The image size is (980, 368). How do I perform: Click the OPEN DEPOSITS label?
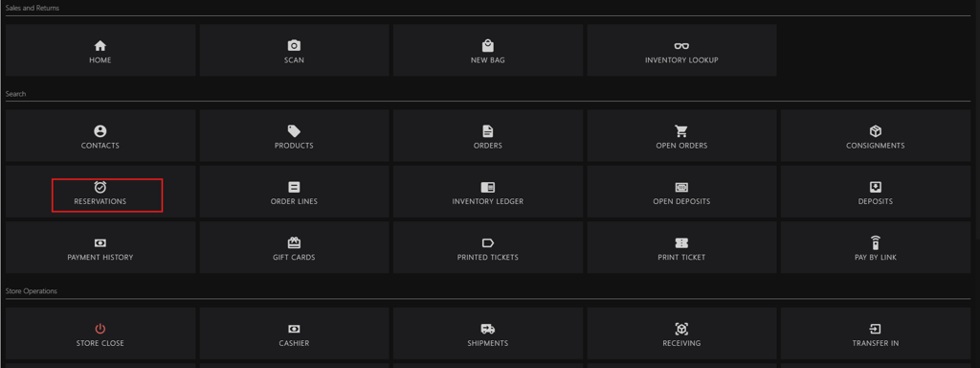(681, 201)
